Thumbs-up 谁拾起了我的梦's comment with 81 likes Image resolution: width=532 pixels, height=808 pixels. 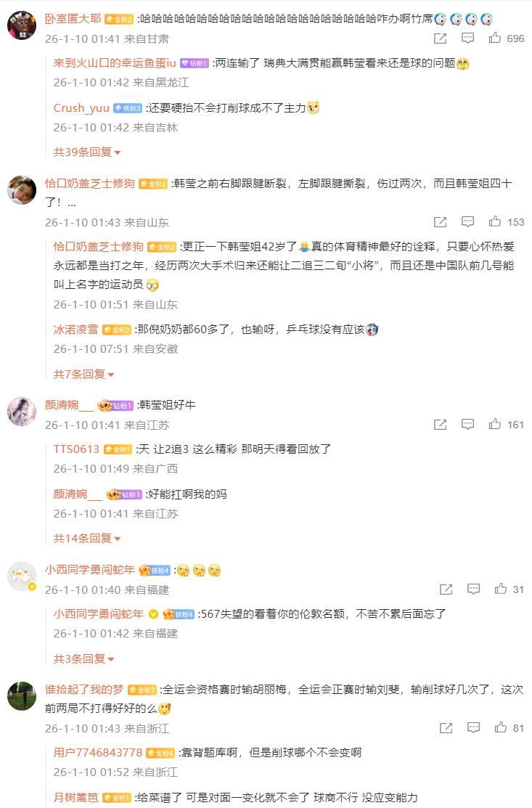coord(501,727)
